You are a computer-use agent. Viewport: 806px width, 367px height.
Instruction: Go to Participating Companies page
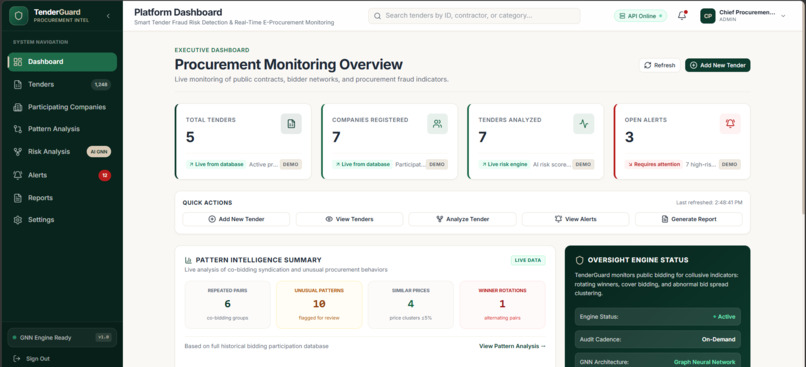pyautogui.click(x=62, y=107)
